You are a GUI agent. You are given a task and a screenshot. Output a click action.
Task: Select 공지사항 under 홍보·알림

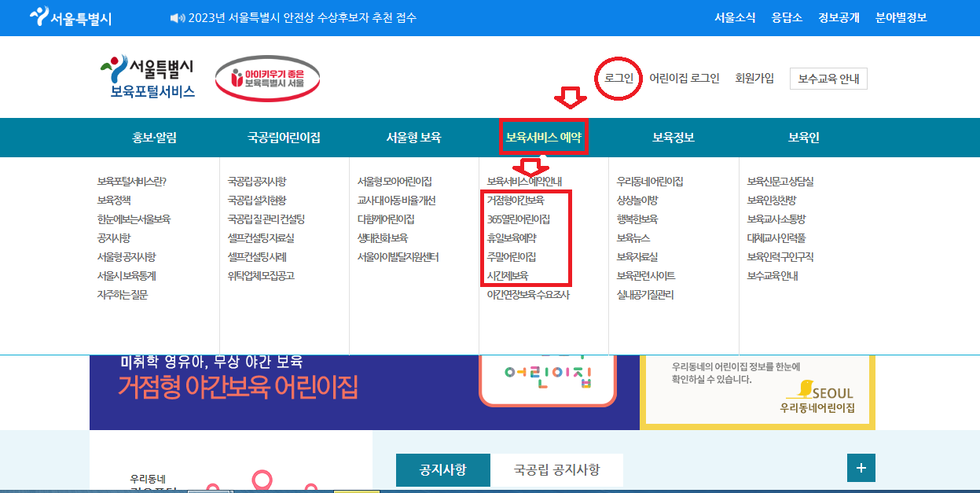(x=114, y=238)
